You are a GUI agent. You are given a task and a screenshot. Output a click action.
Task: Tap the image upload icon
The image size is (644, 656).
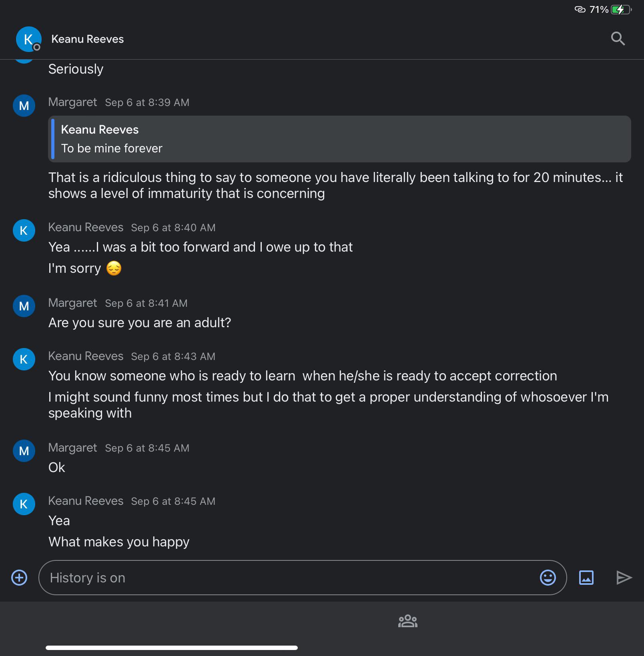pyautogui.click(x=586, y=578)
